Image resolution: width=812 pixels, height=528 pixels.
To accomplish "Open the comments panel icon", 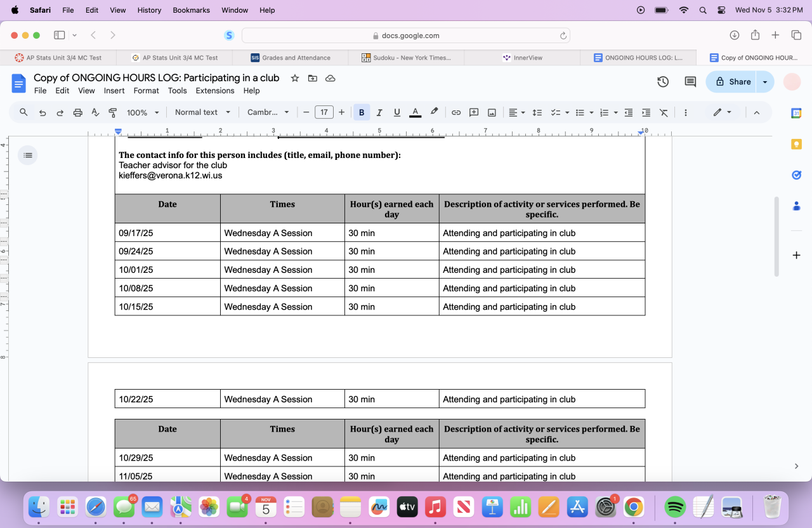I will click(x=690, y=82).
